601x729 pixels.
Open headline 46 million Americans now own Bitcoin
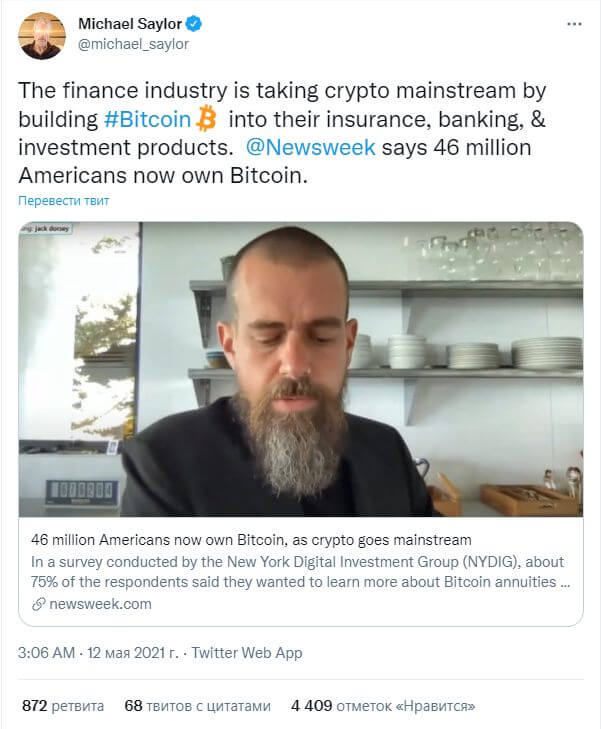pos(251,540)
